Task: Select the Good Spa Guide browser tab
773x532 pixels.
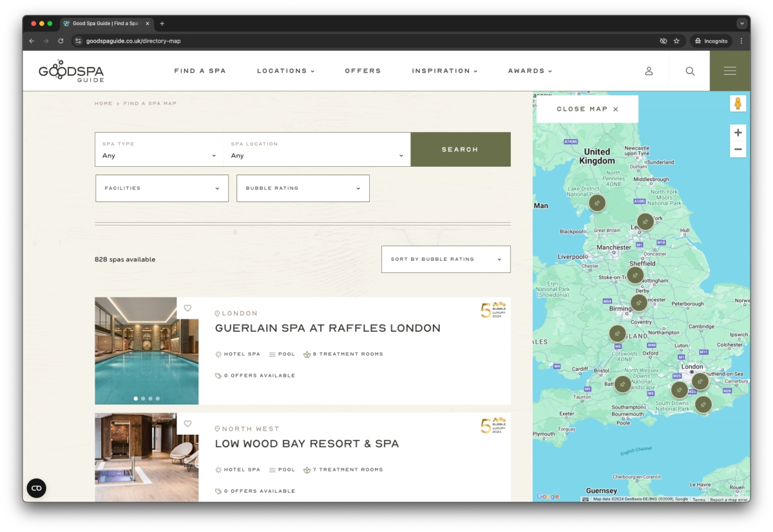Action: pos(106,23)
